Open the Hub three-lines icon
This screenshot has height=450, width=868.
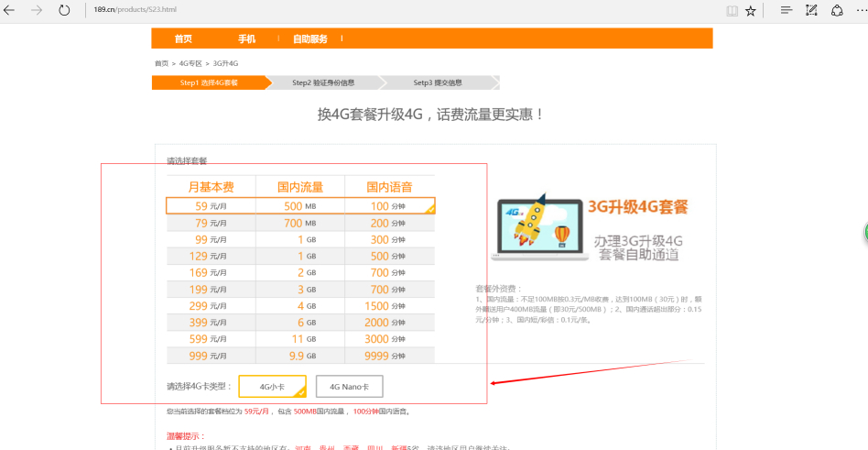786,10
